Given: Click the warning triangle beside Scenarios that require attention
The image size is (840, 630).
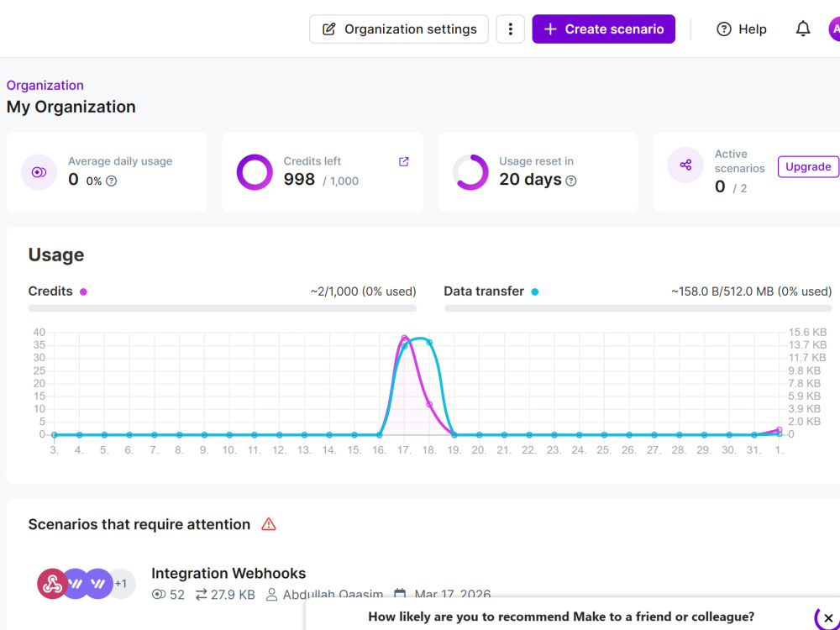Looking at the screenshot, I should (269, 524).
